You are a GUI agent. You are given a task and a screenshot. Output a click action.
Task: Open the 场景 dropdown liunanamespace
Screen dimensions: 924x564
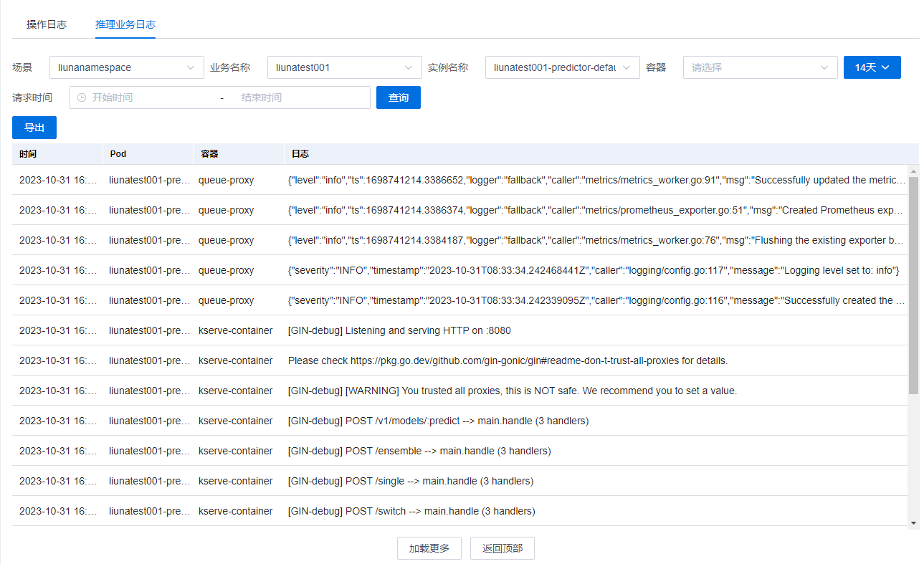click(127, 67)
